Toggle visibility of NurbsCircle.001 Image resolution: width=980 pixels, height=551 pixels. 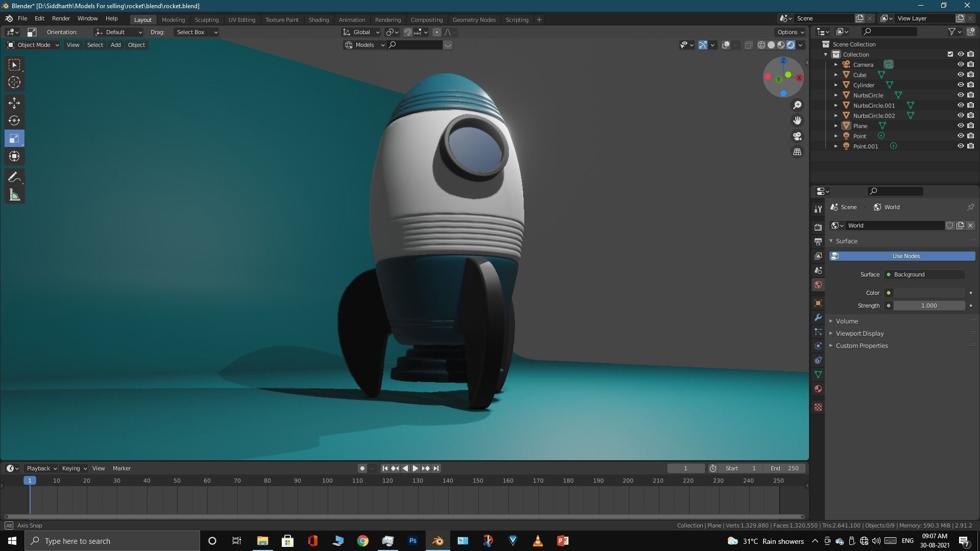click(960, 105)
